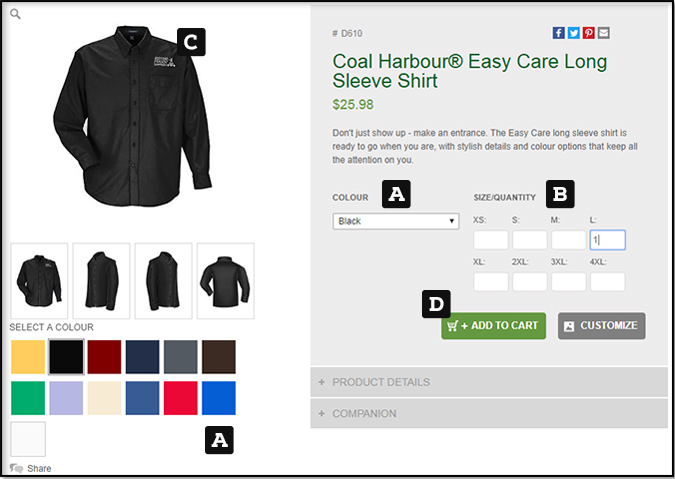Screen dimensions: 675x479
Task: Select the white colour swatch
Action: click(x=28, y=439)
